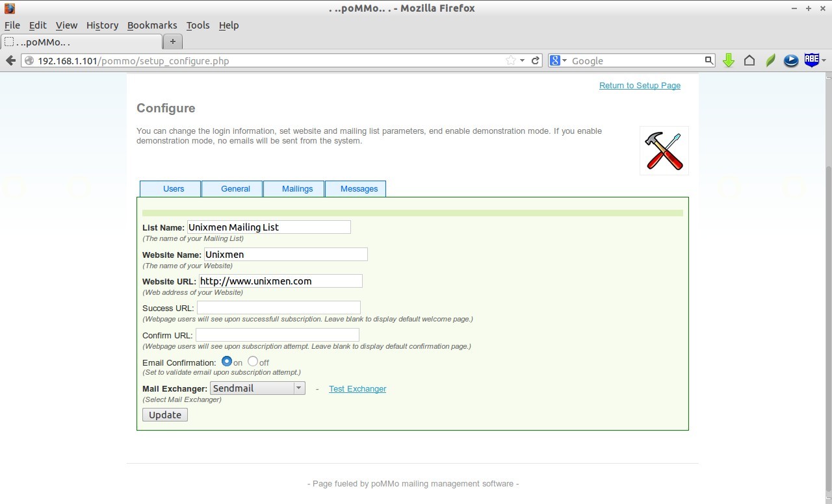The image size is (832, 504).
Task: Switch to the Messages tab
Action: pos(356,188)
